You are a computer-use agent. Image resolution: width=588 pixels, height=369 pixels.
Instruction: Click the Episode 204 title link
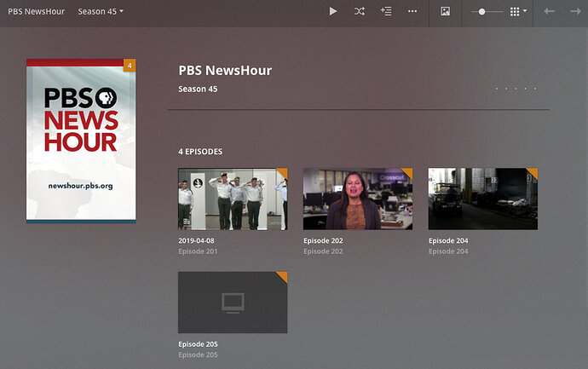(448, 241)
